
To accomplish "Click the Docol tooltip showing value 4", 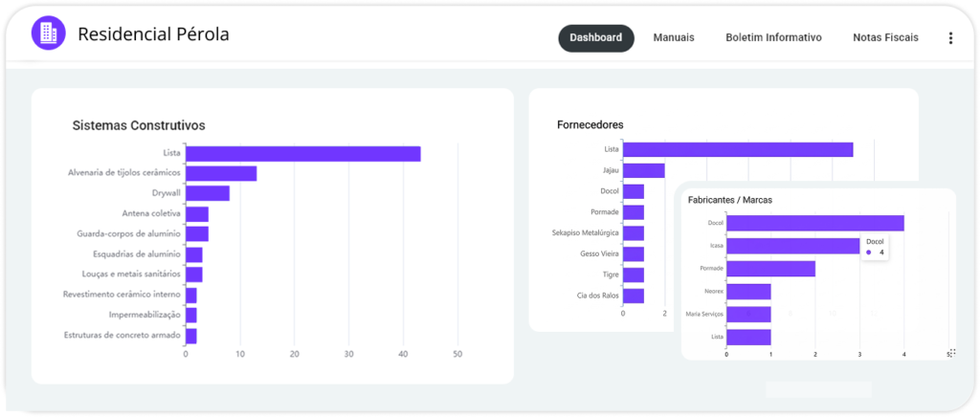I will tap(876, 247).
